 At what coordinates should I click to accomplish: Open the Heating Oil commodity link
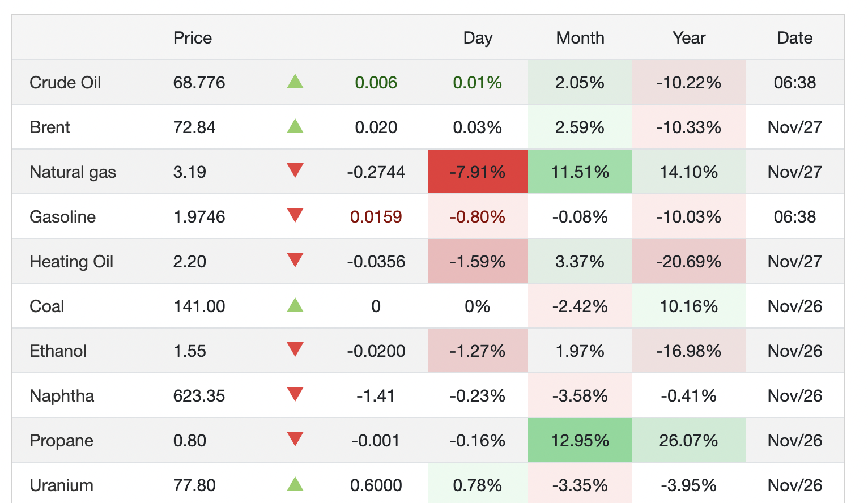71,262
